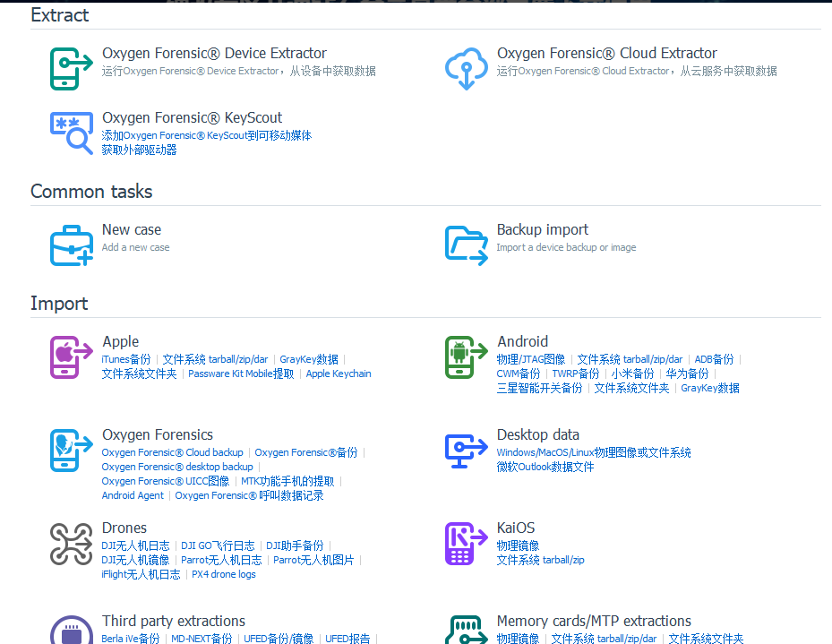Select the Apple import icon

click(x=71, y=356)
